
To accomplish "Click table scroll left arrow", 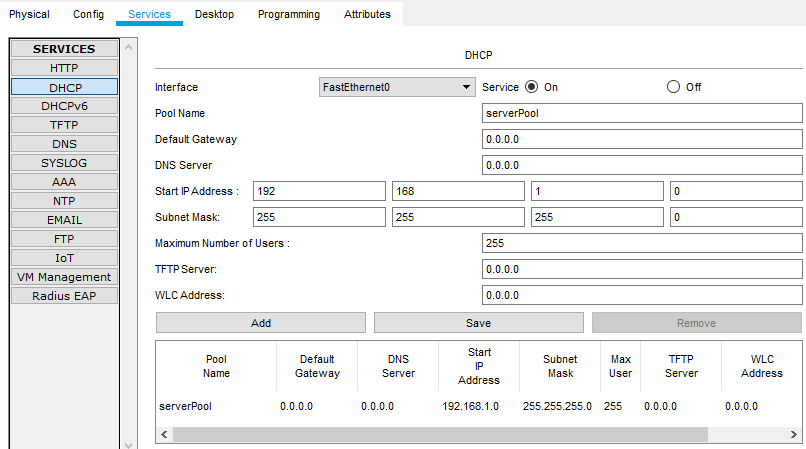I will pos(164,435).
